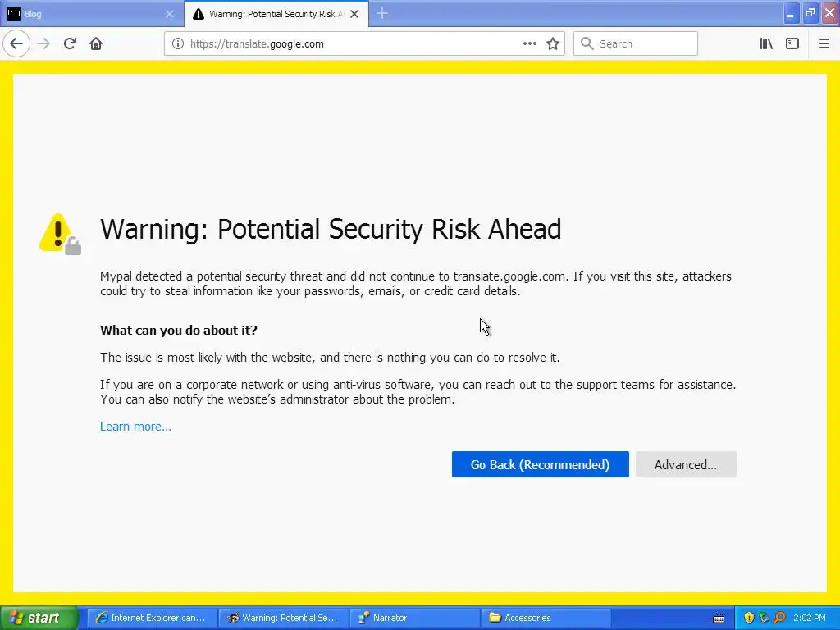The width and height of the screenshot is (840, 630).
Task: Click Go Back (Recommended) button
Action: (x=540, y=464)
